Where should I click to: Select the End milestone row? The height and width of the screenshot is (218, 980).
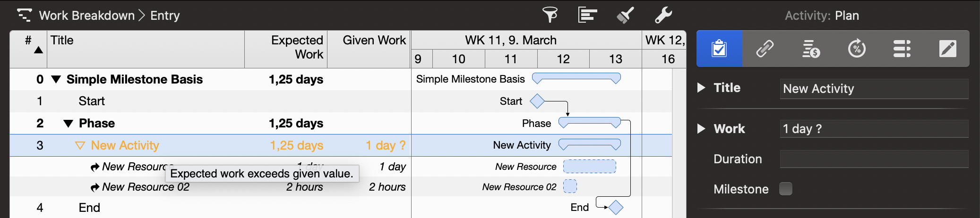pyautogui.click(x=210, y=208)
